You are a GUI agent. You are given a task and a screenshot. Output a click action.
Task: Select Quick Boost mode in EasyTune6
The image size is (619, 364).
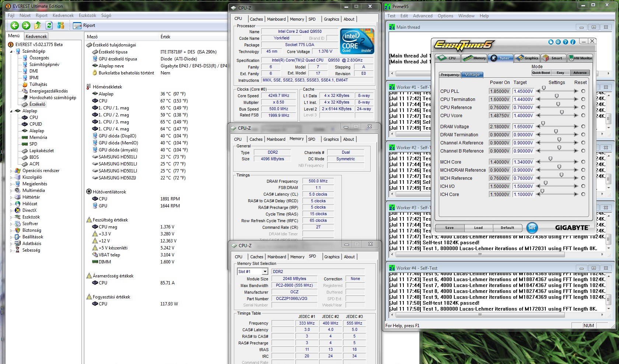click(541, 73)
